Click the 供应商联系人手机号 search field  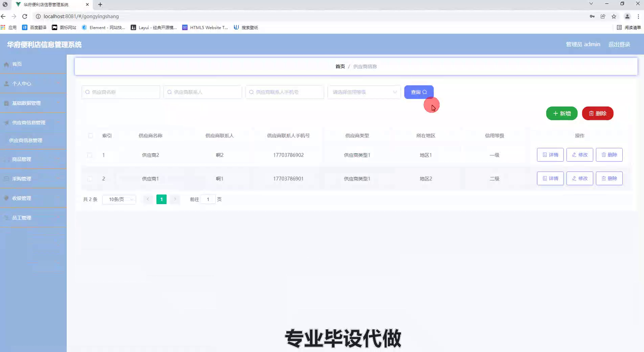[284, 92]
